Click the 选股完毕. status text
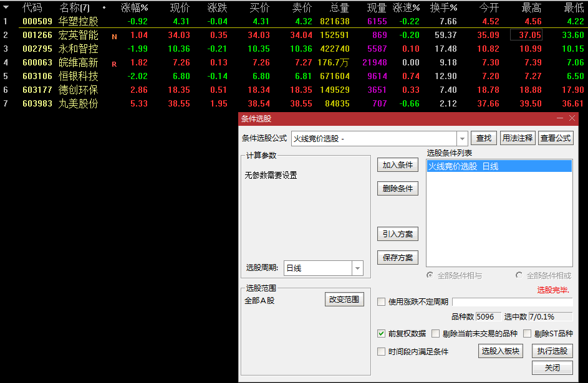588x383 pixels. coord(553,290)
